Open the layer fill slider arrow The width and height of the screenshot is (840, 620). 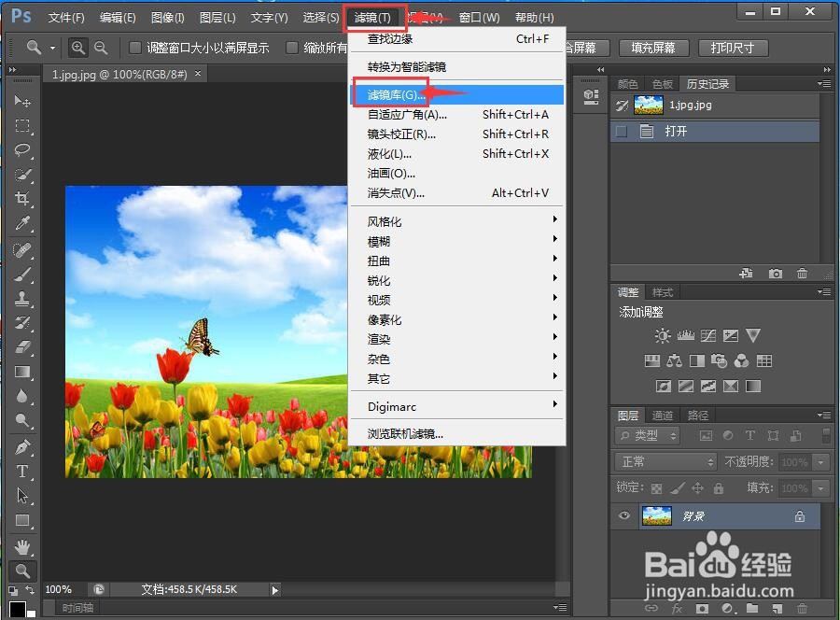tap(820, 487)
